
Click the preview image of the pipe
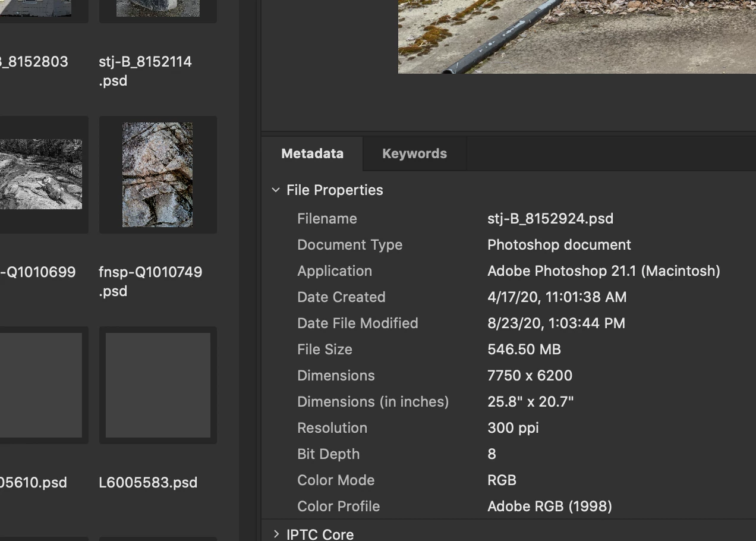click(577, 36)
